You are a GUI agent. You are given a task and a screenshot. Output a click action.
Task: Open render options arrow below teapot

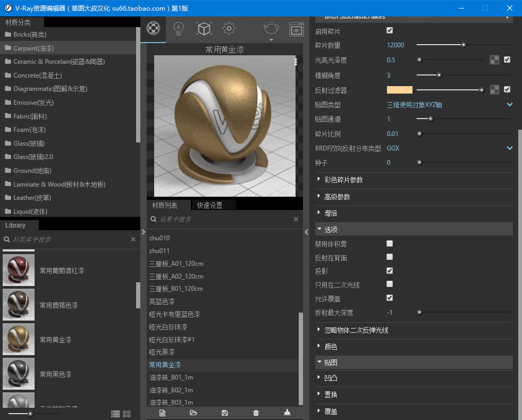point(271,40)
